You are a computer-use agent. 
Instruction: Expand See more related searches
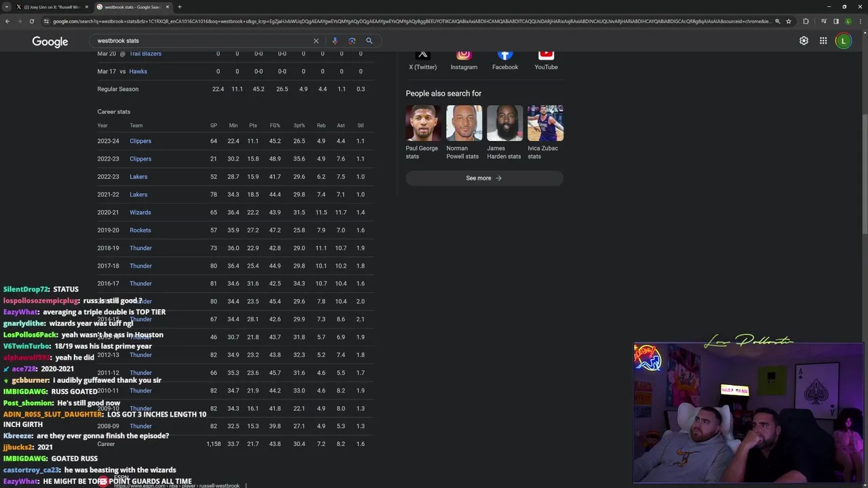click(484, 178)
